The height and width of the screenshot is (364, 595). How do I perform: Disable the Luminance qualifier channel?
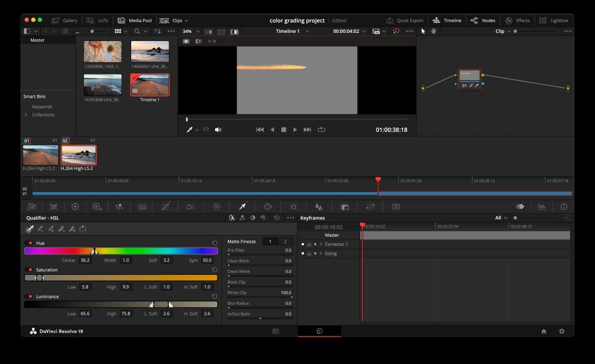[x=30, y=296]
